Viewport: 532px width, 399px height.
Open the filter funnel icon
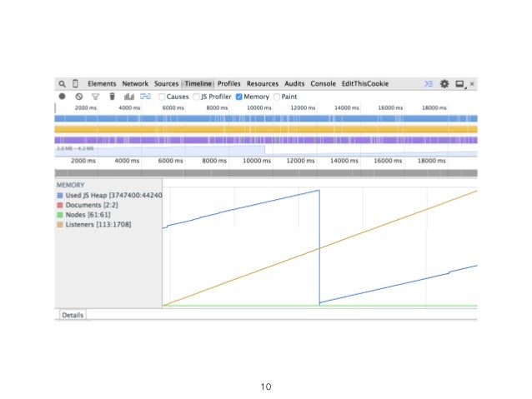coord(95,97)
